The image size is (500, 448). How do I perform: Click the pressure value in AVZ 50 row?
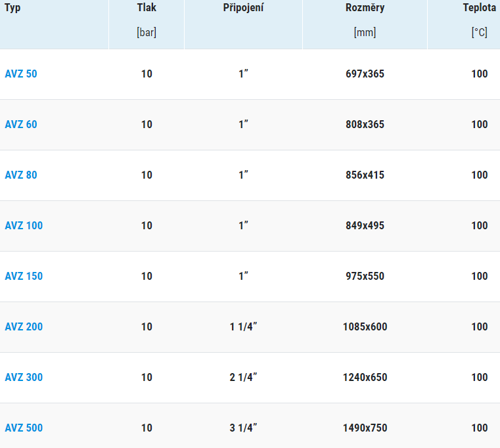point(147,74)
